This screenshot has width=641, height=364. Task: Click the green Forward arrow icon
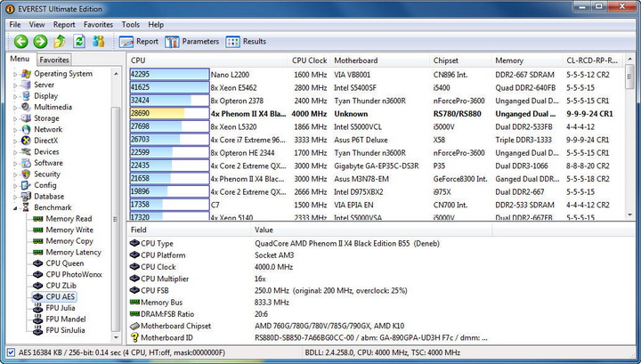(40, 41)
